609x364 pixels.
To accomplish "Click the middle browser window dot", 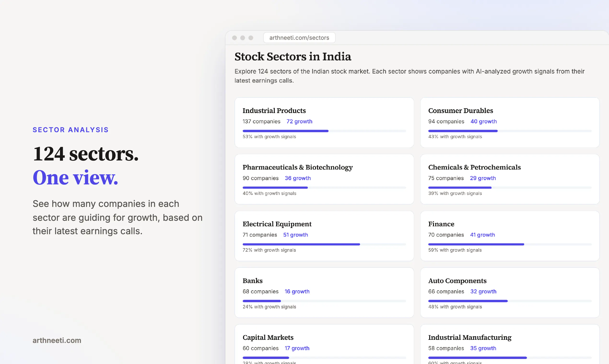I will click(242, 38).
